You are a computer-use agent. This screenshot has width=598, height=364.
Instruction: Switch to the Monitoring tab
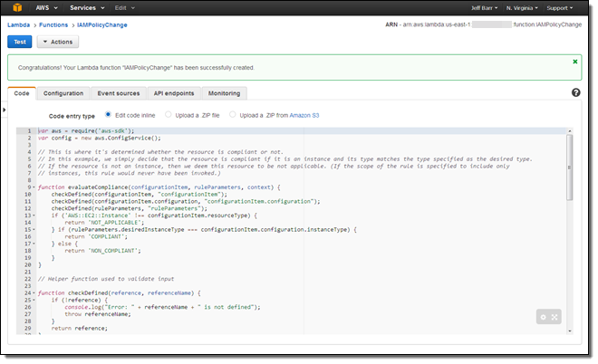(224, 93)
